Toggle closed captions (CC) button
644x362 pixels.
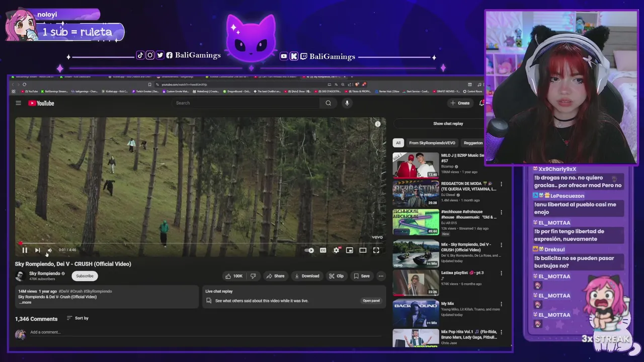[x=323, y=250]
